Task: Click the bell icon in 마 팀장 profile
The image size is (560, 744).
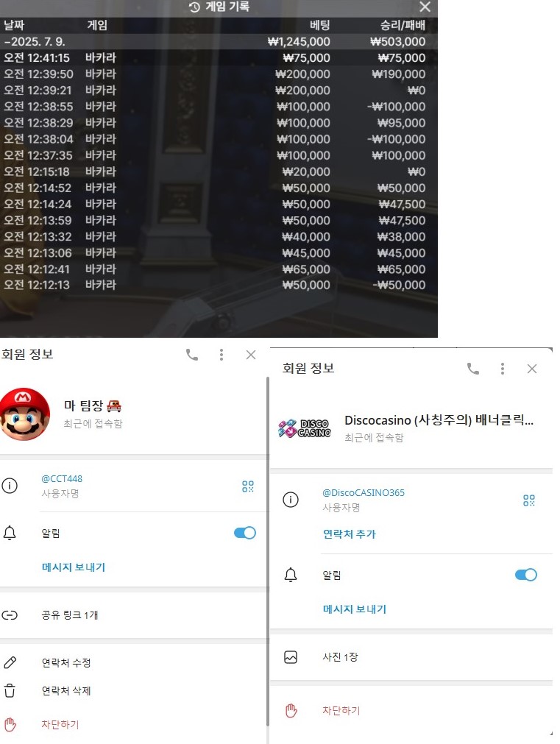Action: click(10, 533)
